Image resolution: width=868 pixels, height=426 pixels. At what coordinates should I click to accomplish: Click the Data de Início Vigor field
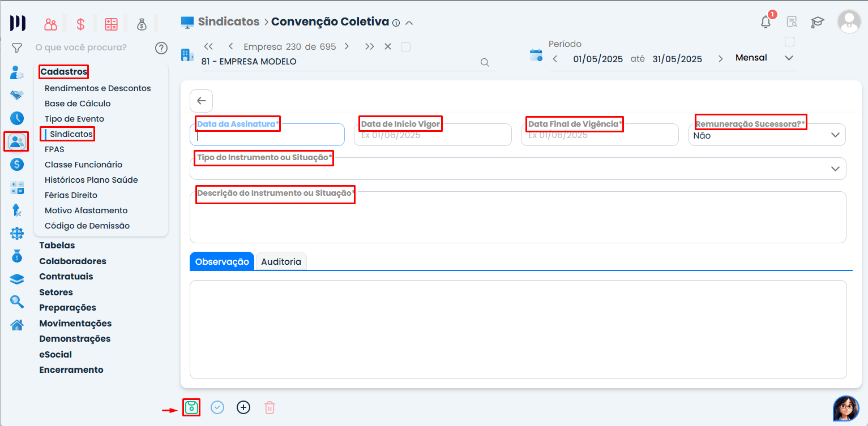[433, 135]
